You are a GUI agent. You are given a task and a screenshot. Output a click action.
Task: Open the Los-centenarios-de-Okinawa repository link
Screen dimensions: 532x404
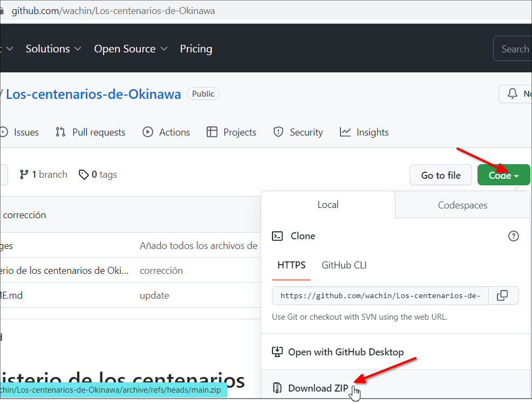click(x=93, y=94)
